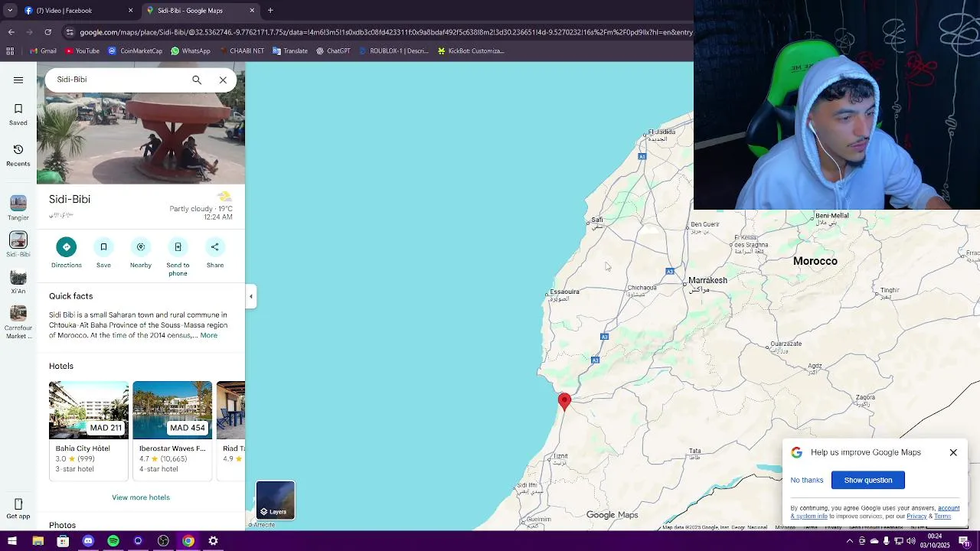The height and width of the screenshot is (551, 980).
Task: Open the KickBot bookmark
Action: pos(470,51)
